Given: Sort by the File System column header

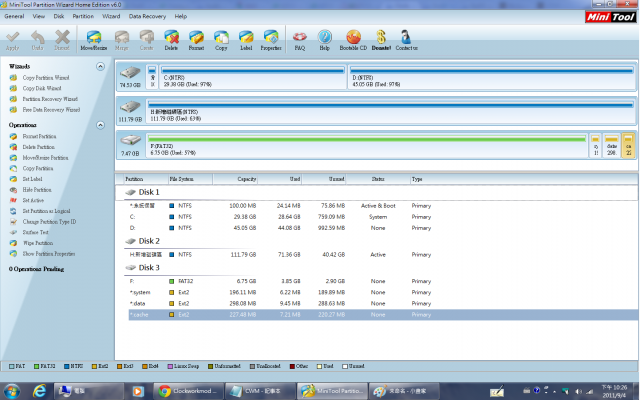Looking at the screenshot, I should (x=190, y=179).
